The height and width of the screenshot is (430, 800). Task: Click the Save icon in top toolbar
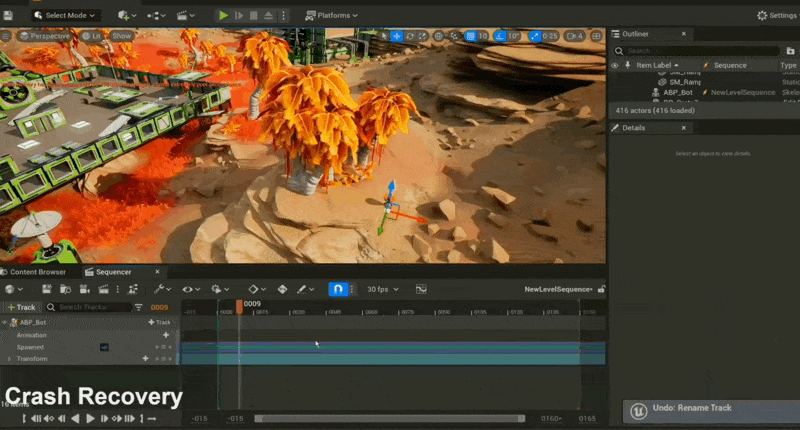[x=8, y=15]
